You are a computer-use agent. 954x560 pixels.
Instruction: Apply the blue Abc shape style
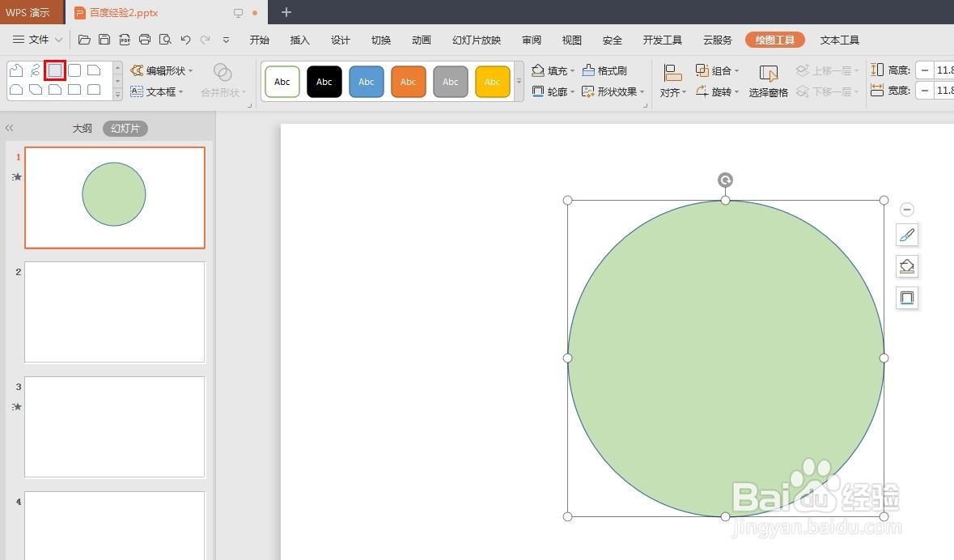(x=367, y=82)
